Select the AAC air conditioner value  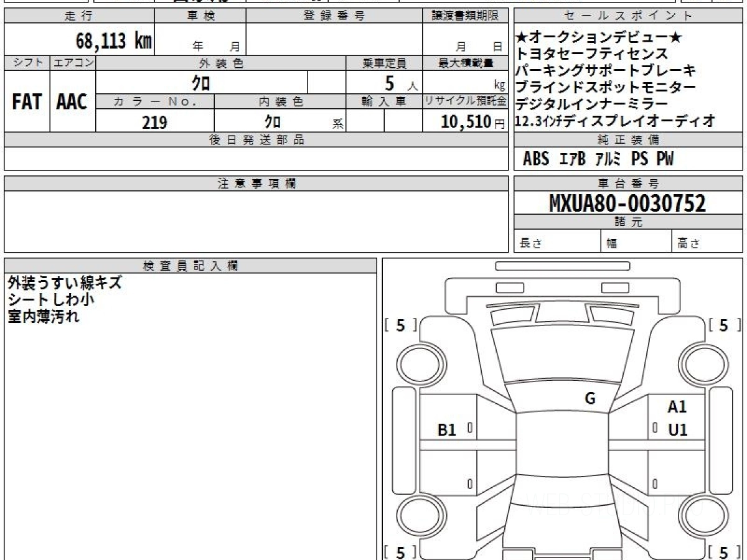[72, 102]
